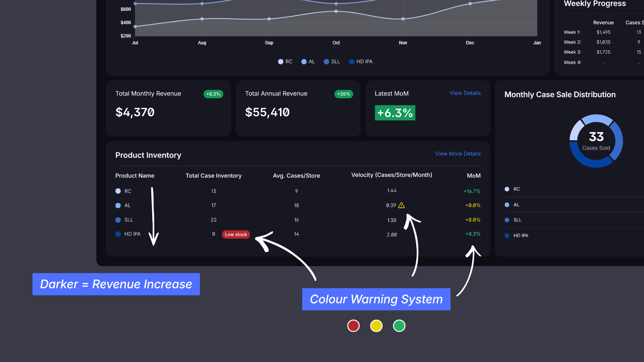Select HD IPA row in Product Inventory
This screenshot has height=362, width=644.
[132, 234]
